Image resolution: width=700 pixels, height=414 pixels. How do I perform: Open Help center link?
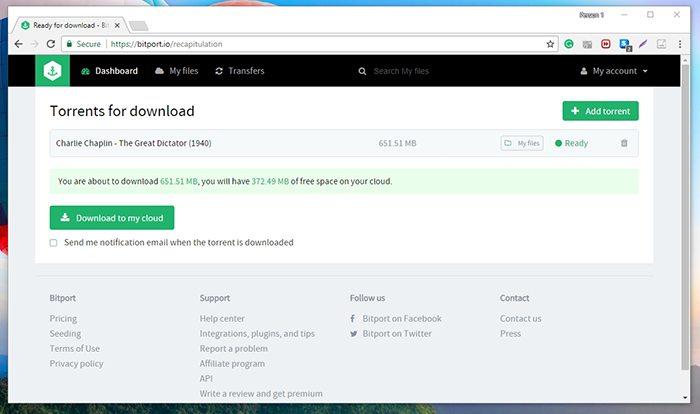[222, 318]
